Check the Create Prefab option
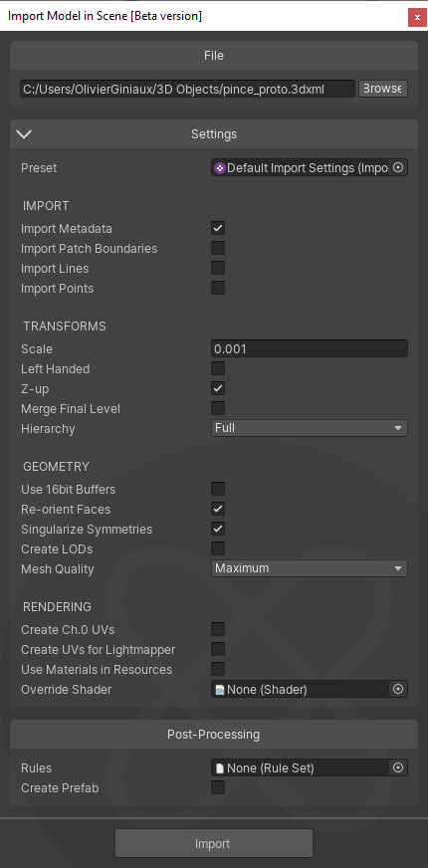This screenshot has width=428, height=868. tap(218, 787)
